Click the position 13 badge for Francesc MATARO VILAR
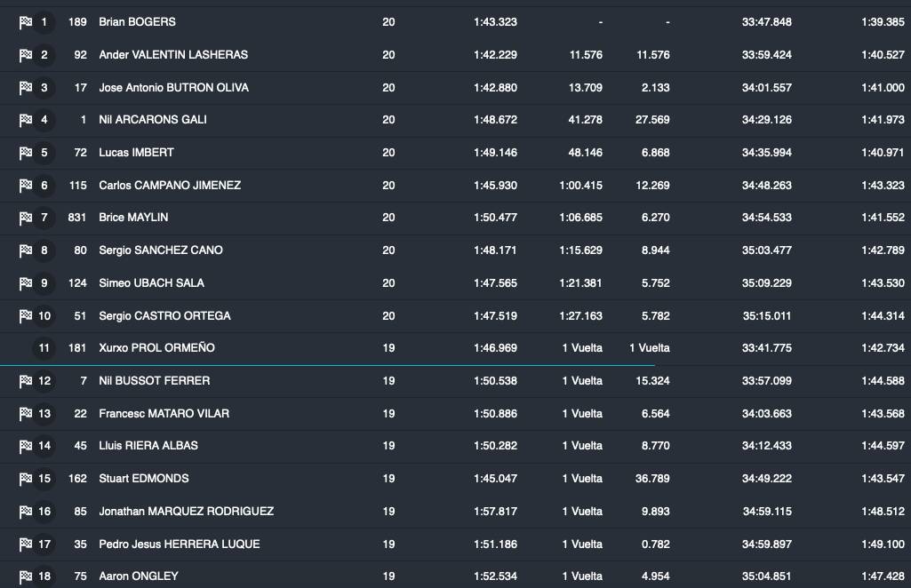The height and width of the screenshot is (588, 911). tap(44, 414)
